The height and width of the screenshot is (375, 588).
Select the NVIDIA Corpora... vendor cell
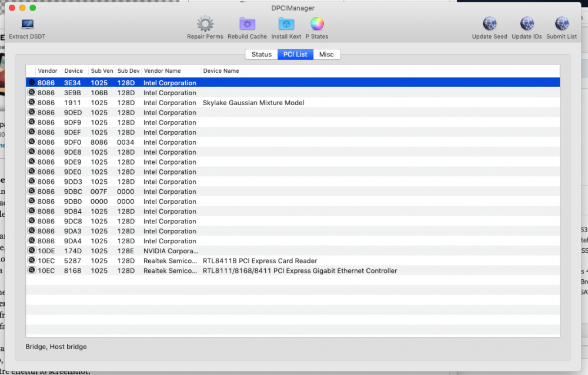pyautogui.click(x=171, y=251)
